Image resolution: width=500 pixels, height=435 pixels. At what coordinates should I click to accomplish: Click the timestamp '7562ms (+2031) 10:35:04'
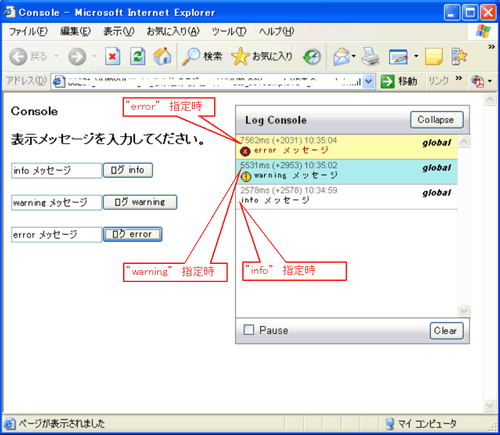point(289,140)
